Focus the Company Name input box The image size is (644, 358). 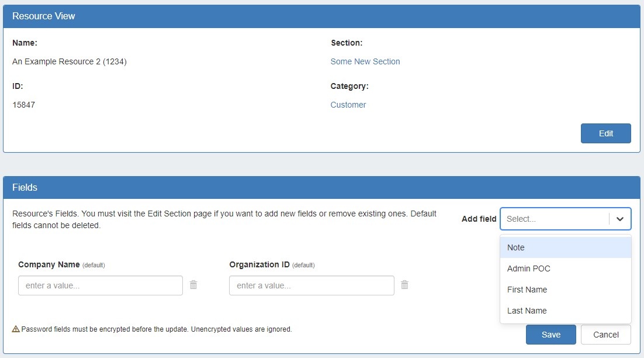(x=101, y=285)
